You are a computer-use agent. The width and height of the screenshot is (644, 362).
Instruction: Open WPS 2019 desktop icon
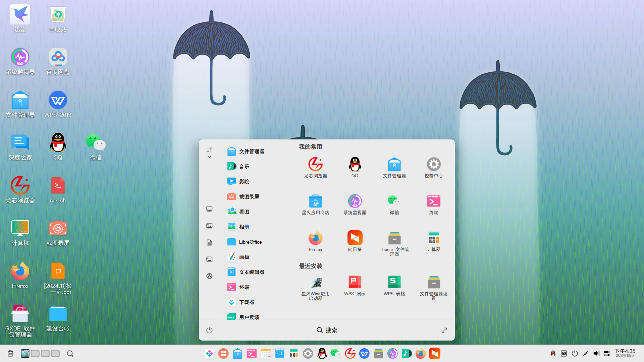coord(58,104)
